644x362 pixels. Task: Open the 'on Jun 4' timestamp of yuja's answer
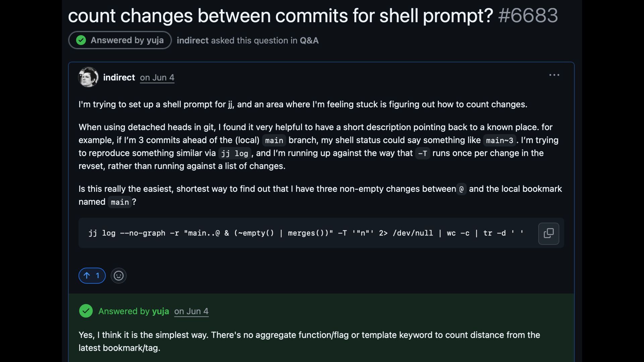point(191,311)
